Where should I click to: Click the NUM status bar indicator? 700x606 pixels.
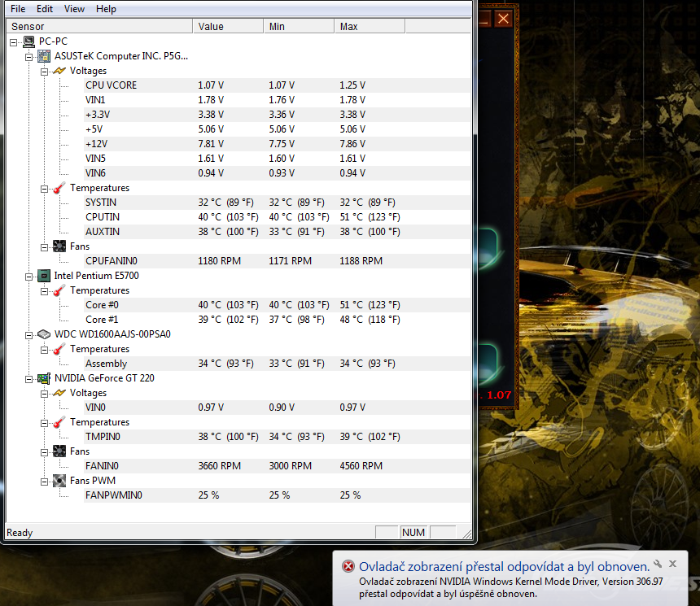[x=413, y=532]
